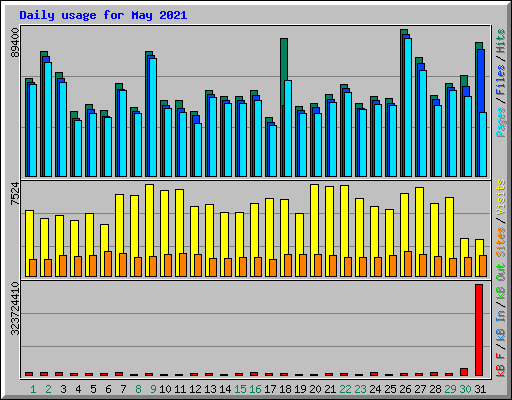Click day 30 on the x-axis
Viewport: 512px width, 400px height.
(465, 389)
